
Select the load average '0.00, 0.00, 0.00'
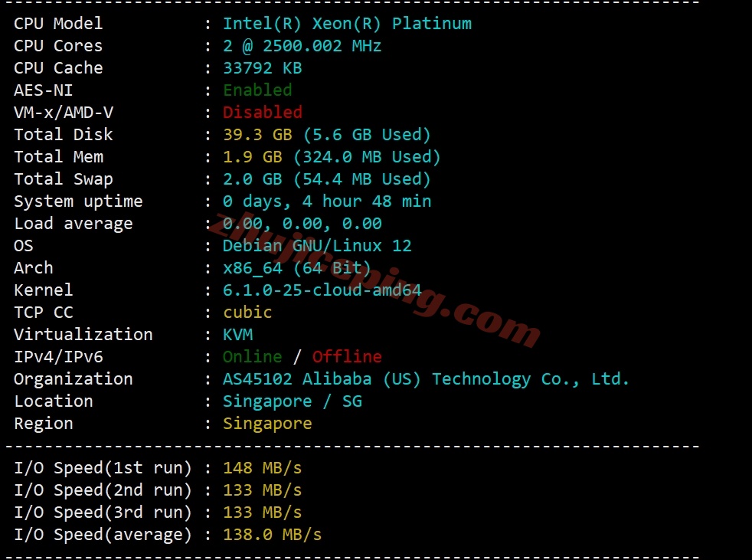302,224
